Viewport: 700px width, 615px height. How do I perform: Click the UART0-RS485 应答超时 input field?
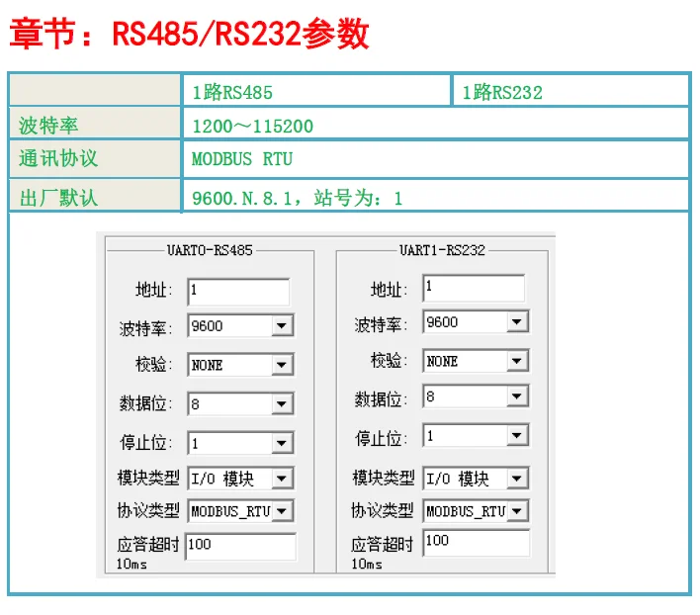coord(240,546)
